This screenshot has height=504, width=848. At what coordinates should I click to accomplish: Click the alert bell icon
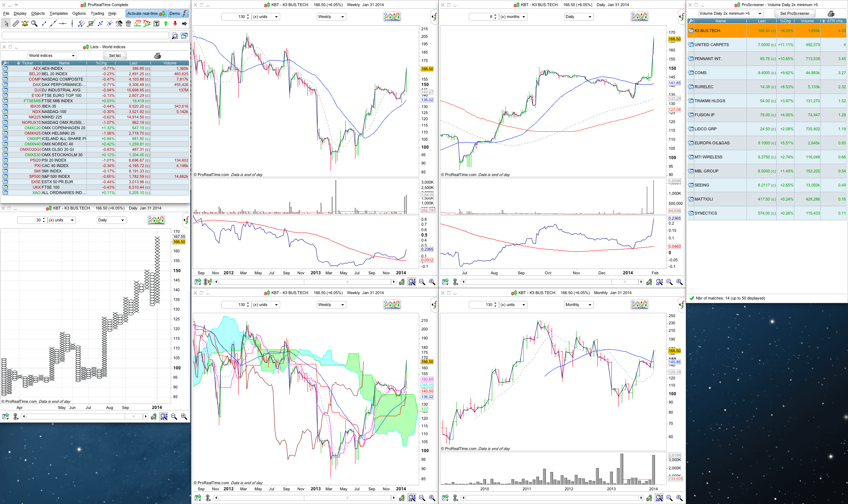point(25,24)
